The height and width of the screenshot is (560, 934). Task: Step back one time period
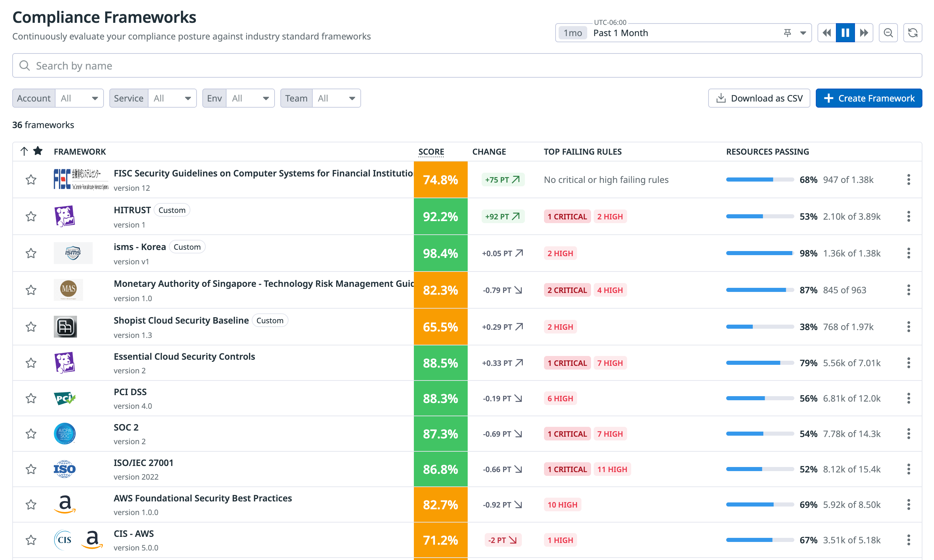826,33
